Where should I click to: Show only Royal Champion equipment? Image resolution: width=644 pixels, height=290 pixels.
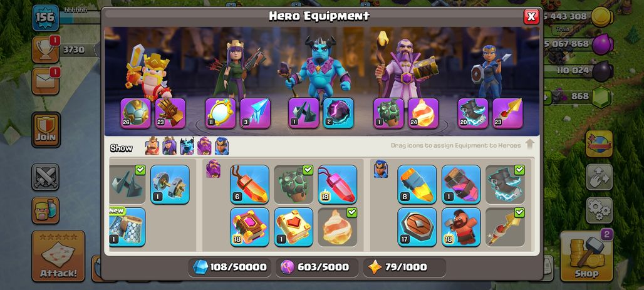[222, 146]
